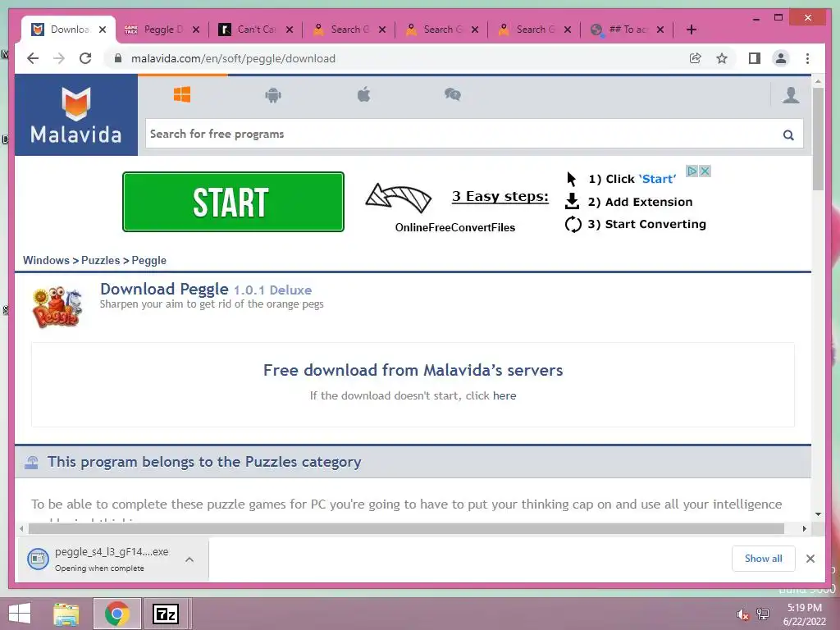The width and height of the screenshot is (840, 630).
Task: Open Chrome's three-dot menu
Action: coord(807,58)
